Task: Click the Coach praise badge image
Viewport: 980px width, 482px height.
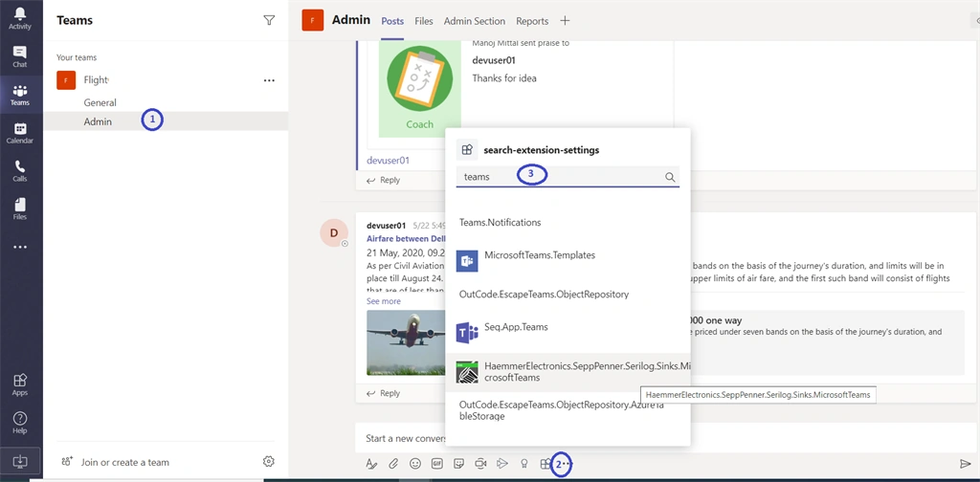Action: point(420,87)
